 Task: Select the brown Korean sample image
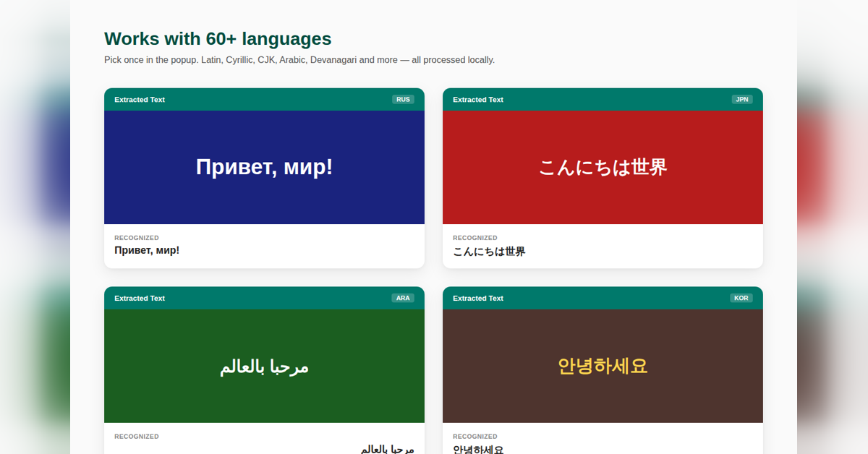[603, 366]
